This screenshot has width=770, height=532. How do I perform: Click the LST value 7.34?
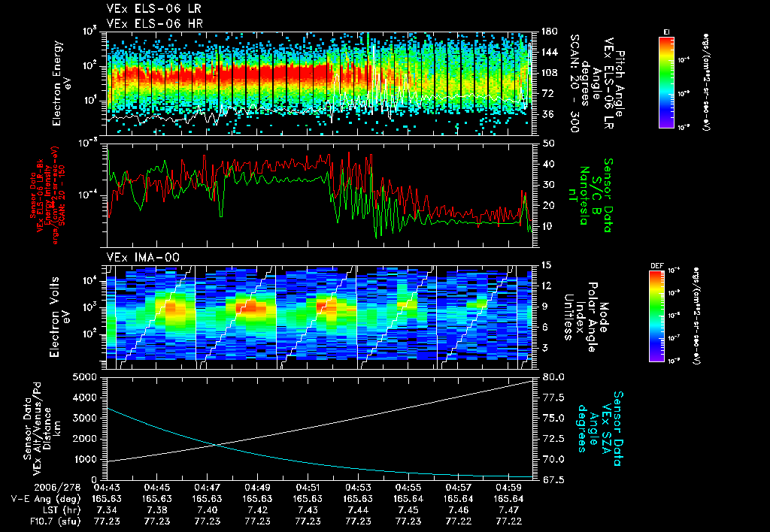(107, 510)
